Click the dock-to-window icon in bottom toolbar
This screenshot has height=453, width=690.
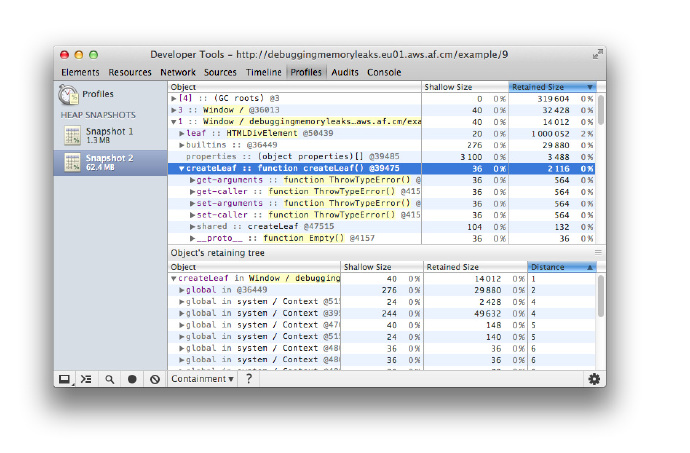[65, 379]
